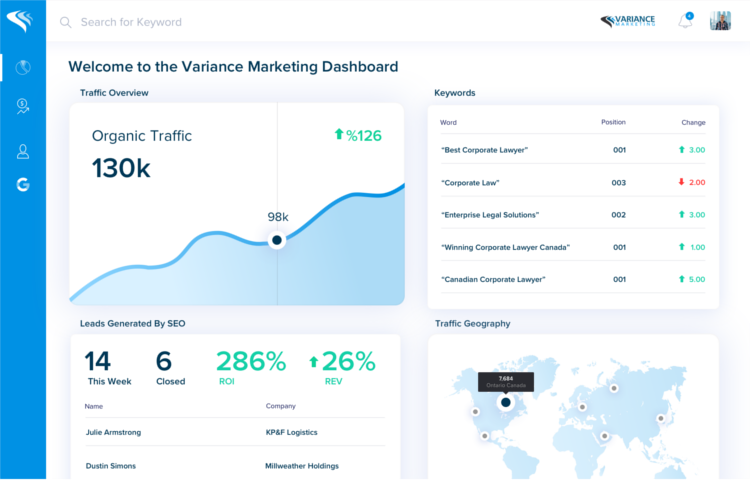Viewport: 750px width, 480px height.
Task: Click the 7,684 Ontario Canada tooltip
Action: pos(506,382)
